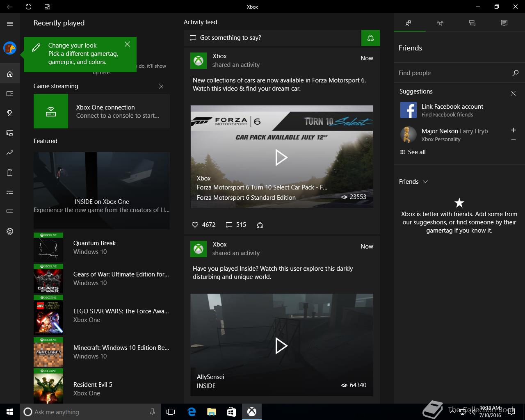Click Xbox avatar on Inside post
The image size is (525, 420).
(199, 249)
